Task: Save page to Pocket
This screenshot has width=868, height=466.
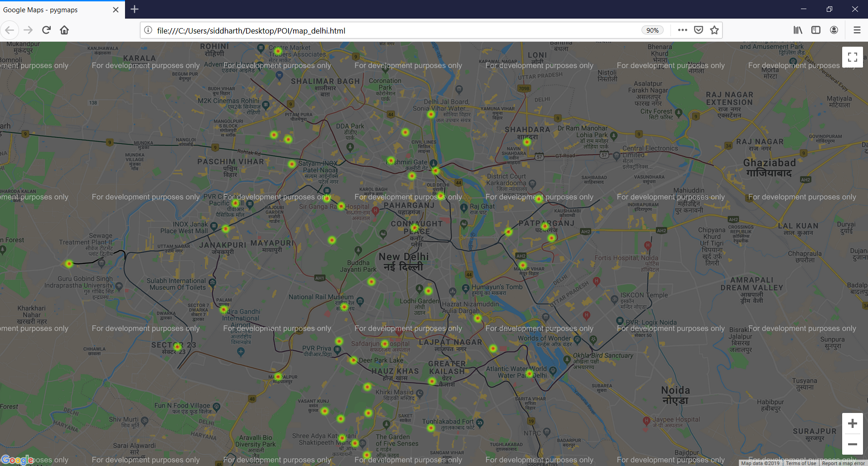Action: pos(699,30)
